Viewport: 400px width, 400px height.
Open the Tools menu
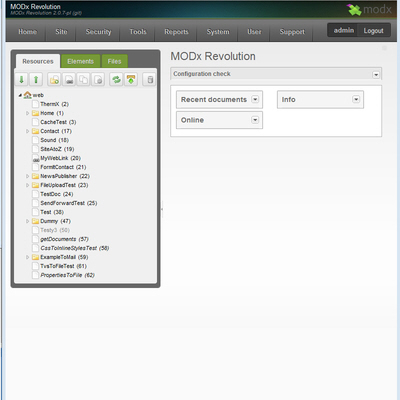(x=138, y=32)
